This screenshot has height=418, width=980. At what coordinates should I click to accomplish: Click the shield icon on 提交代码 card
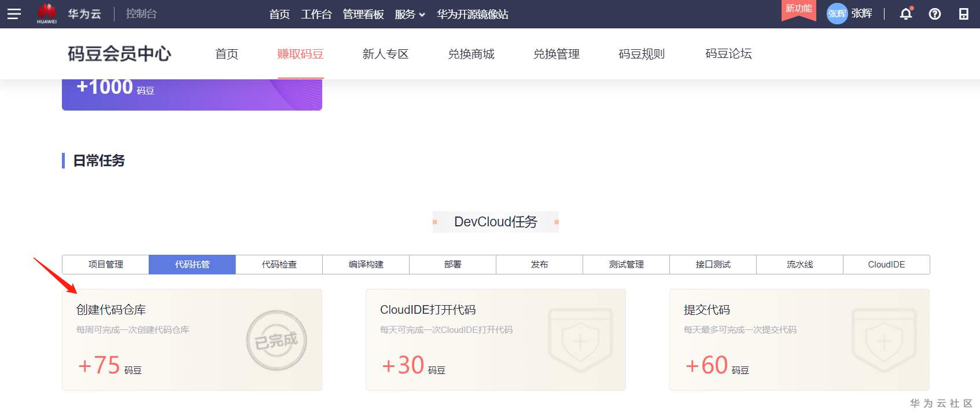pyautogui.click(x=884, y=340)
